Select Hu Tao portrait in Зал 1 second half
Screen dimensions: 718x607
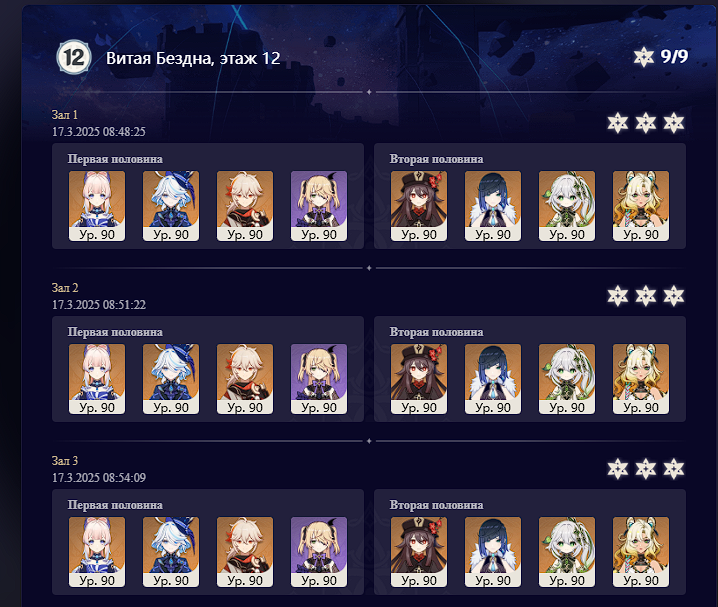click(x=419, y=206)
